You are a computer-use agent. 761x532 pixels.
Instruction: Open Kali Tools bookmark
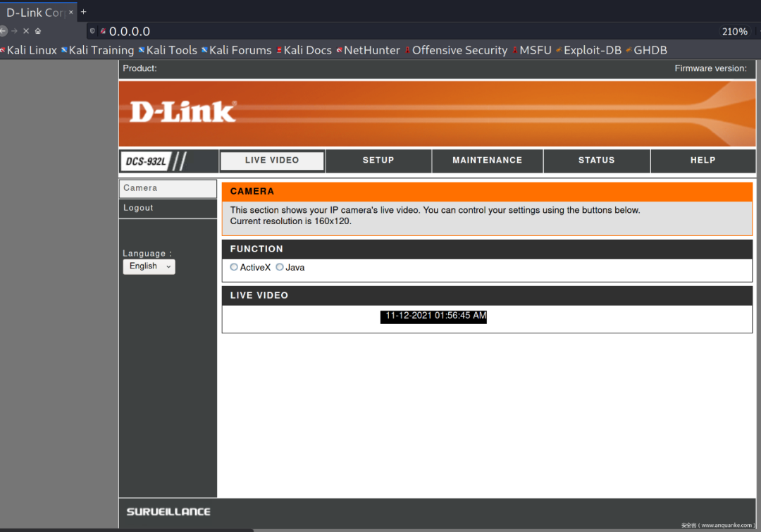pyautogui.click(x=168, y=50)
